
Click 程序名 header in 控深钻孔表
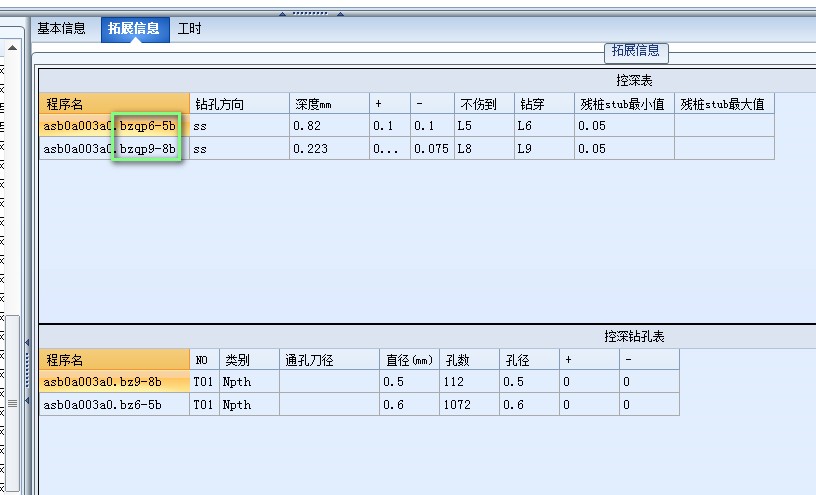tap(114, 360)
